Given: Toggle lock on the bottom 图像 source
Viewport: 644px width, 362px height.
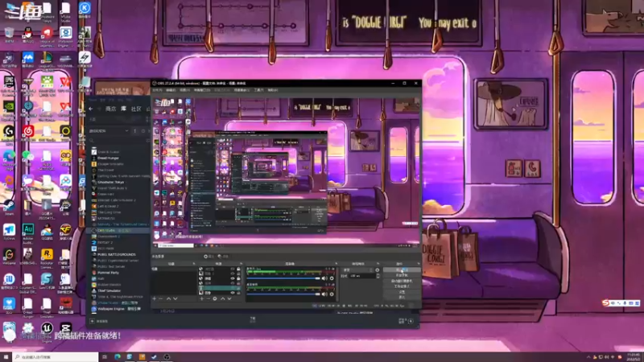Looking at the screenshot, I should [238, 293].
